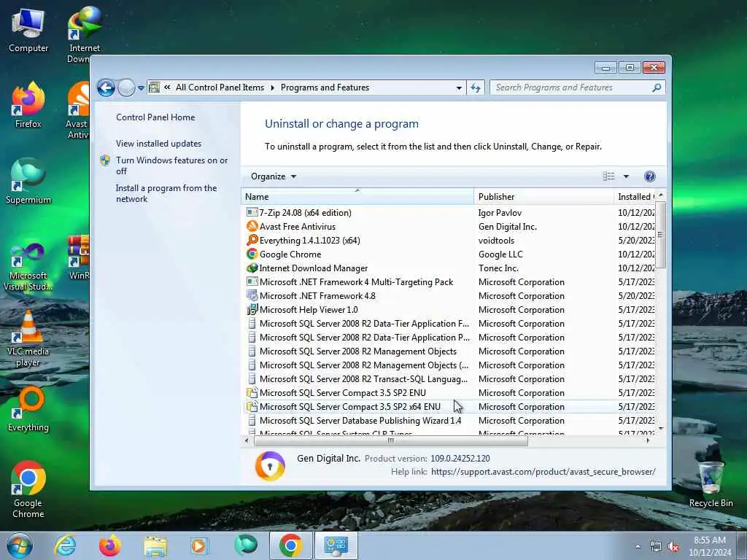Click Programs and Features breadcrumb
Viewport: 747px width, 560px height.
coord(325,87)
